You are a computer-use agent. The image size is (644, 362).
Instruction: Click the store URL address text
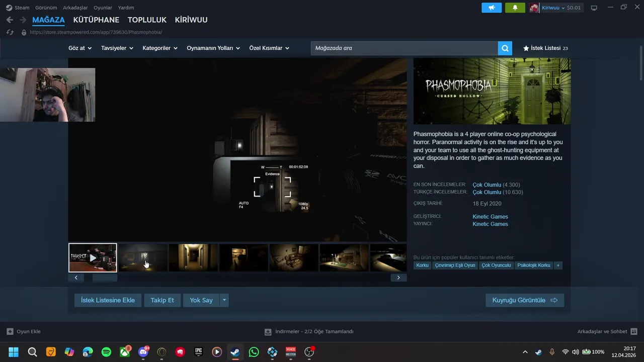[96, 32]
